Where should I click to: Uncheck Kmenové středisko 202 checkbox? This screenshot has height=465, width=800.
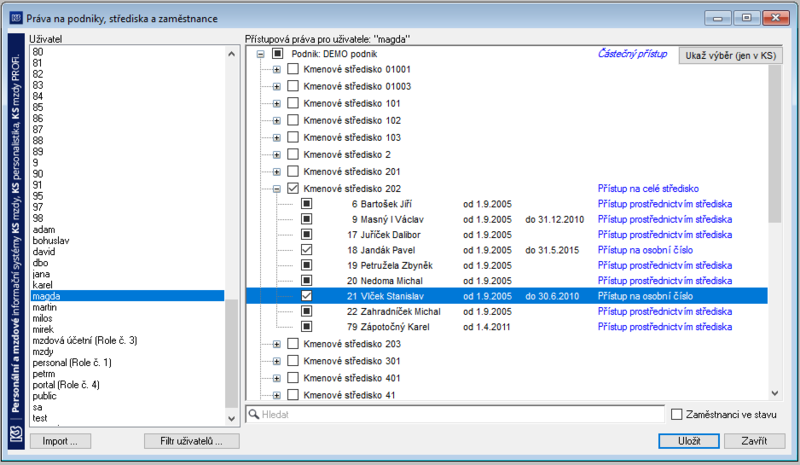pos(293,188)
